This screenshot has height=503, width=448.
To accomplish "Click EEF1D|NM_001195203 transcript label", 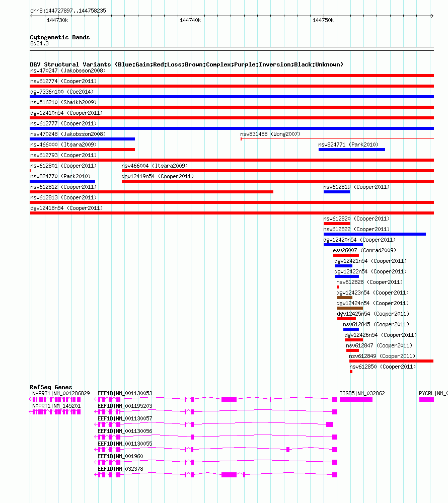I will [125, 406].
